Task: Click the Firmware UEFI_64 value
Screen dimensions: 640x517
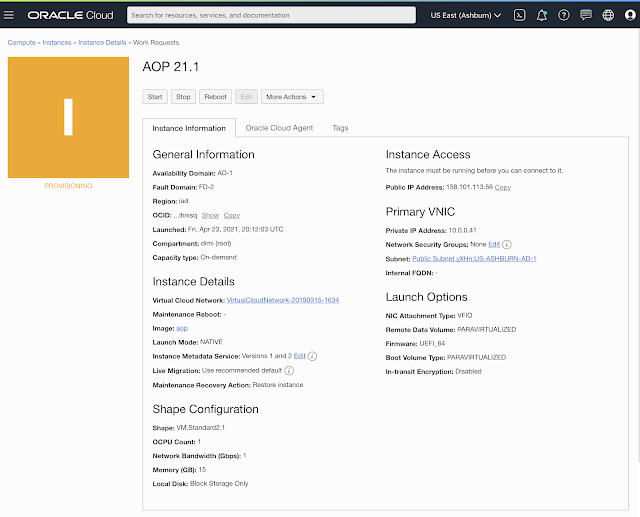Action: pos(432,344)
